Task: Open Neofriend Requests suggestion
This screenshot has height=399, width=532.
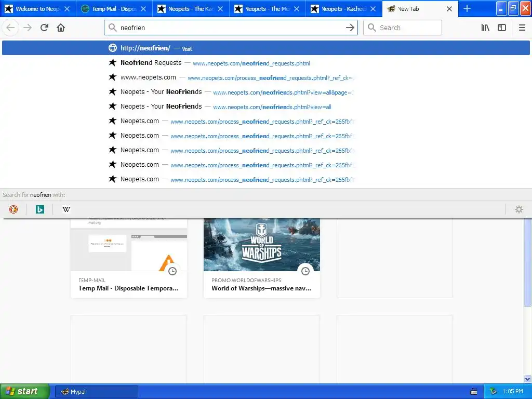Action: pyautogui.click(x=265, y=63)
